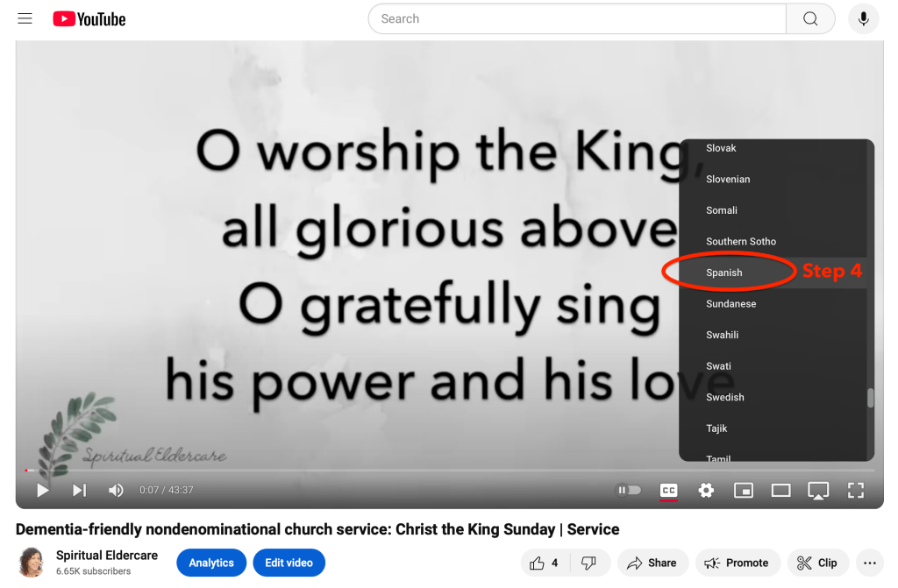
Task: Toggle the autoplay switch
Action: point(628,490)
